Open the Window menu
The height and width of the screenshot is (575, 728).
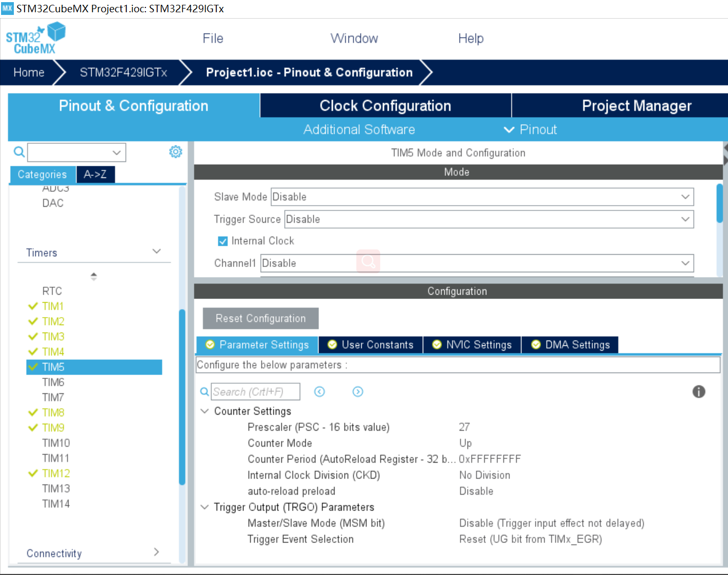pos(354,38)
